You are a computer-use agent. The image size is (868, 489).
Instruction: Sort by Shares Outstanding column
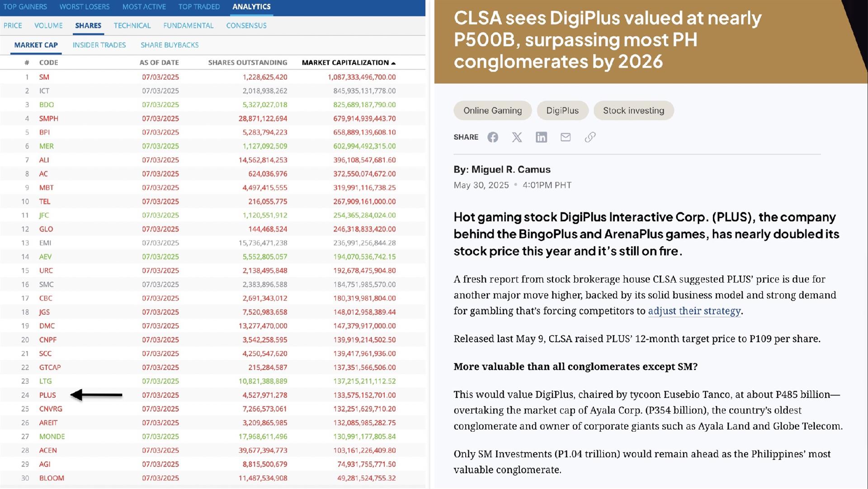(x=247, y=63)
